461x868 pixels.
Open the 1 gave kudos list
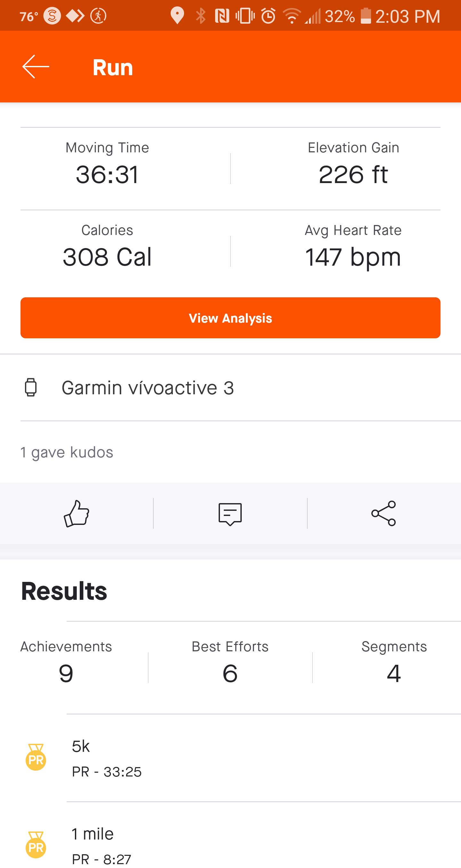[67, 452]
